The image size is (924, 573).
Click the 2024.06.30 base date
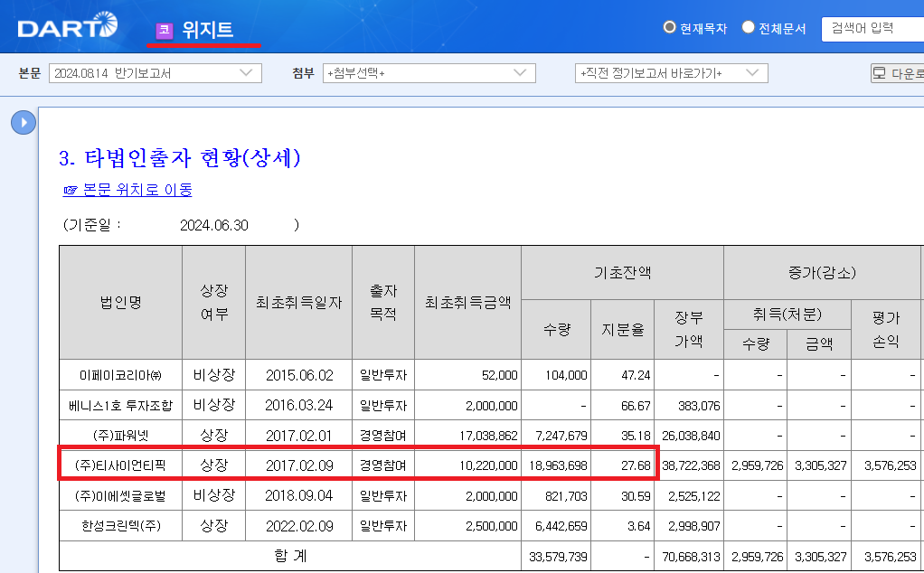[214, 226]
